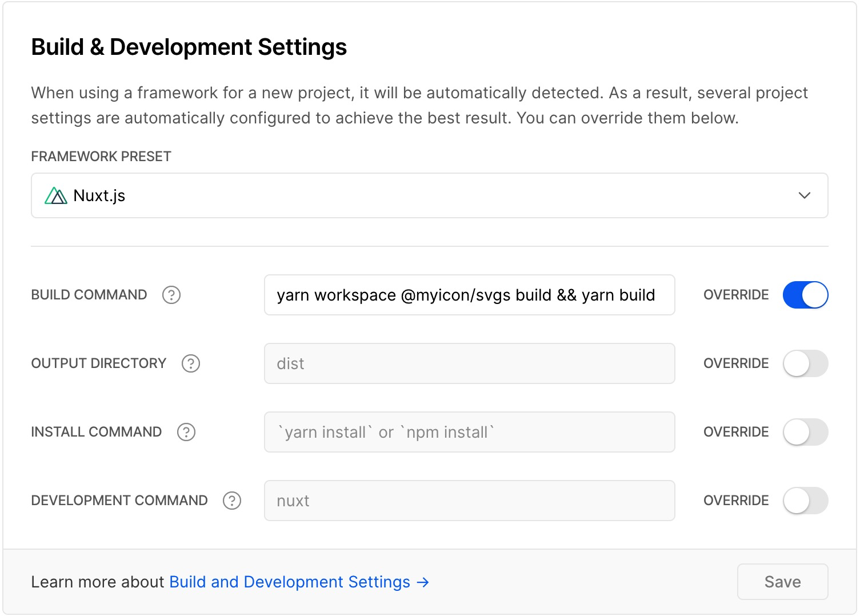Click the BUILD COMMAND label text

89,295
